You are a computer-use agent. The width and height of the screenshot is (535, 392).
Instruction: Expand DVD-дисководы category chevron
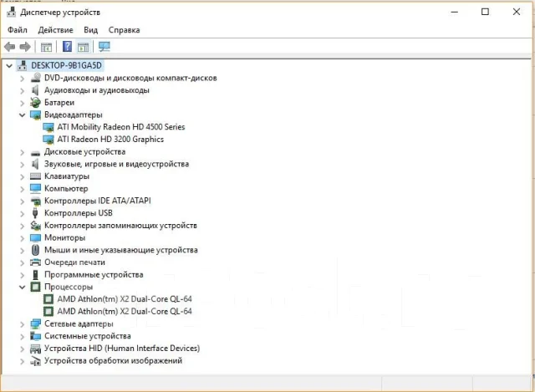(x=23, y=79)
